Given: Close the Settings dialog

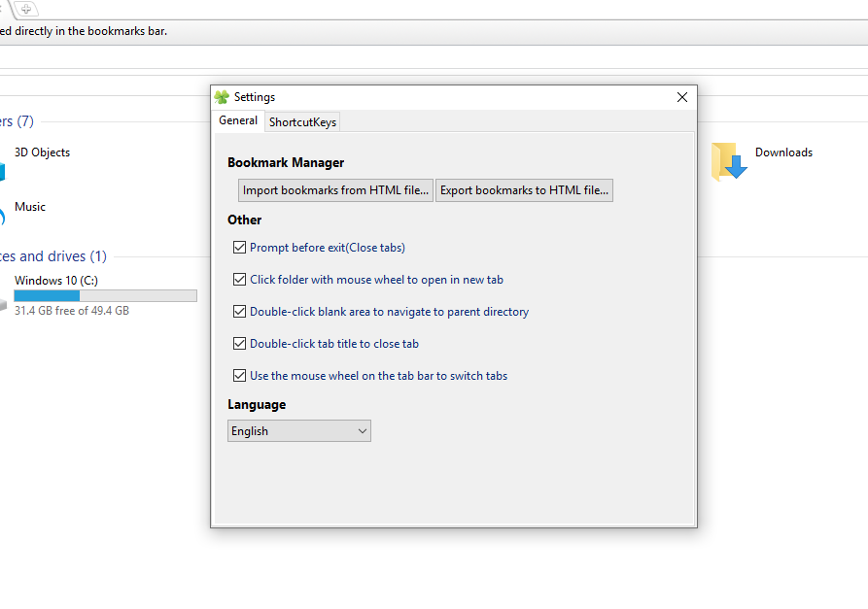Looking at the screenshot, I should [682, 97].
